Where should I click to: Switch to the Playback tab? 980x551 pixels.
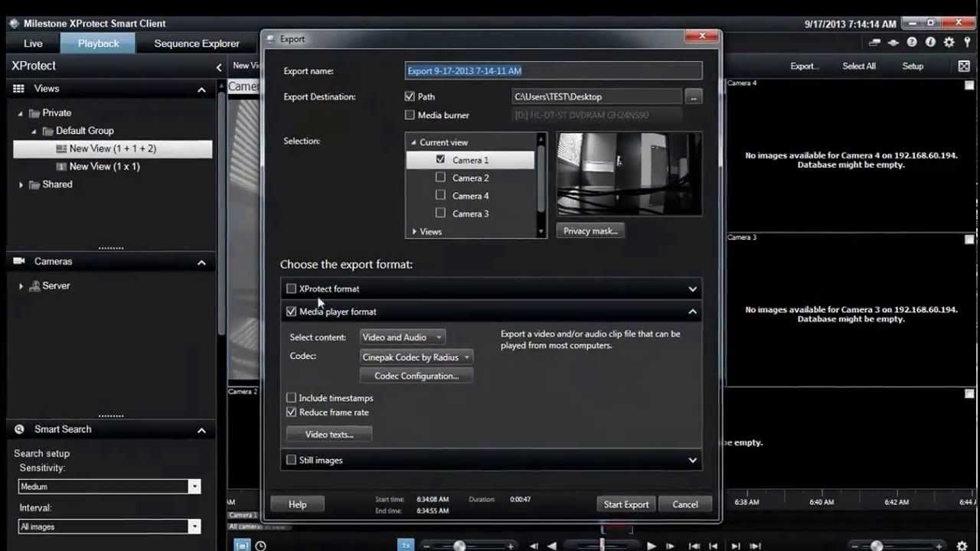pyautogui.click(x=99, y=44)
